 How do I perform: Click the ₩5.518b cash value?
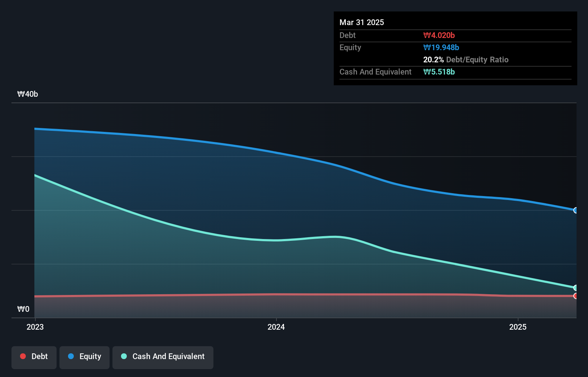coord(439,72)
